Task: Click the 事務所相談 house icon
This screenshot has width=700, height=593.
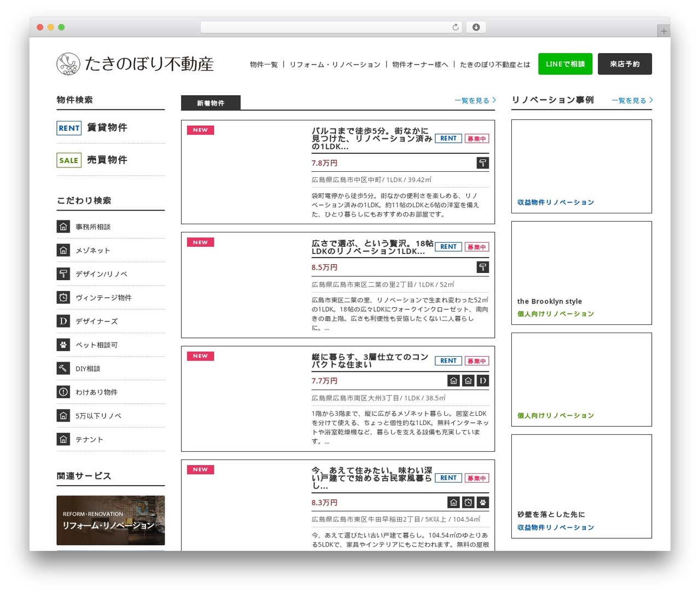Action: coord(63,226)
